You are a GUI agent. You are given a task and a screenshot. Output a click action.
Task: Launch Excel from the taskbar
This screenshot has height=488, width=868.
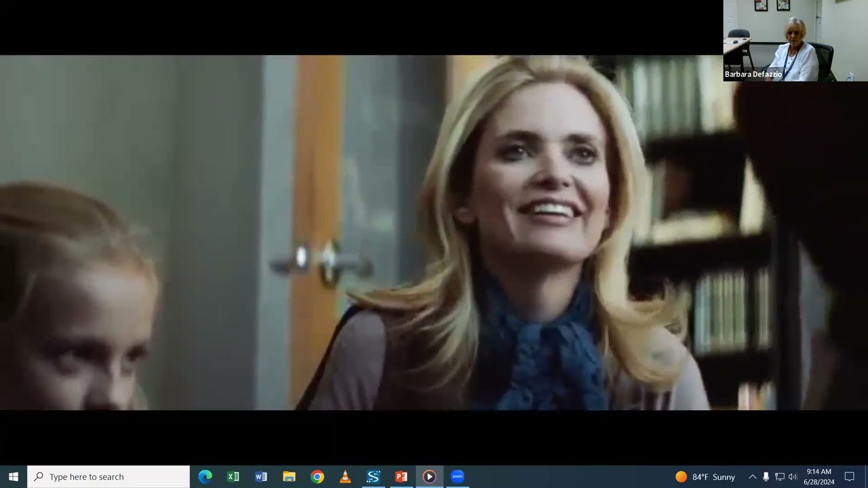233,476
